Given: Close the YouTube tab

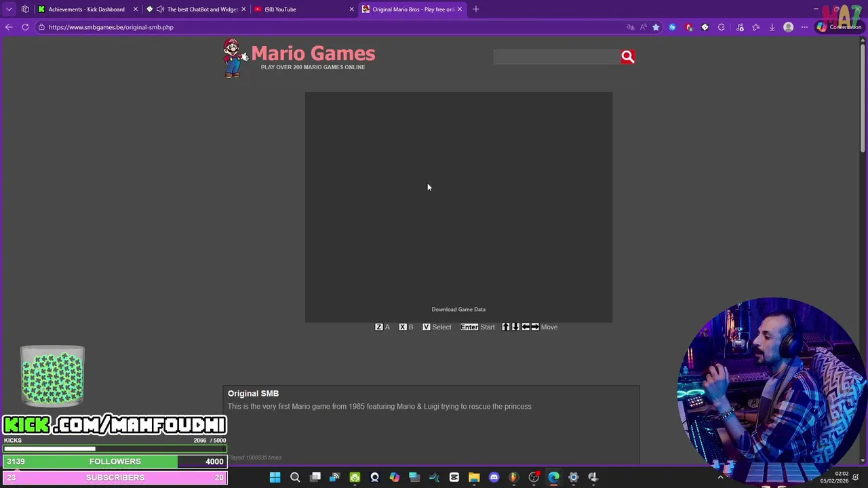Looking at the screenshot, I should coord(351,9).
